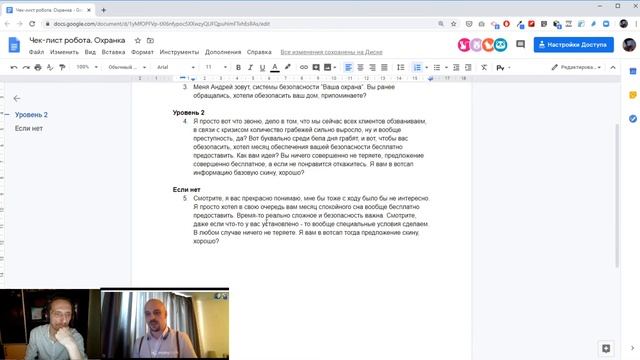Screen dimensions: 640x360
Task: Open the Вид menu
Action: [x=90, y=52]
